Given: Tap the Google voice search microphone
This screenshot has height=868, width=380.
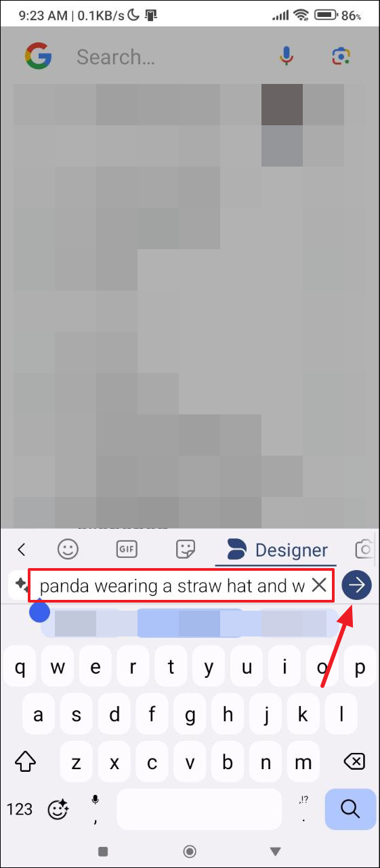Looking at the screenshot, I should (x=287, y=56).
